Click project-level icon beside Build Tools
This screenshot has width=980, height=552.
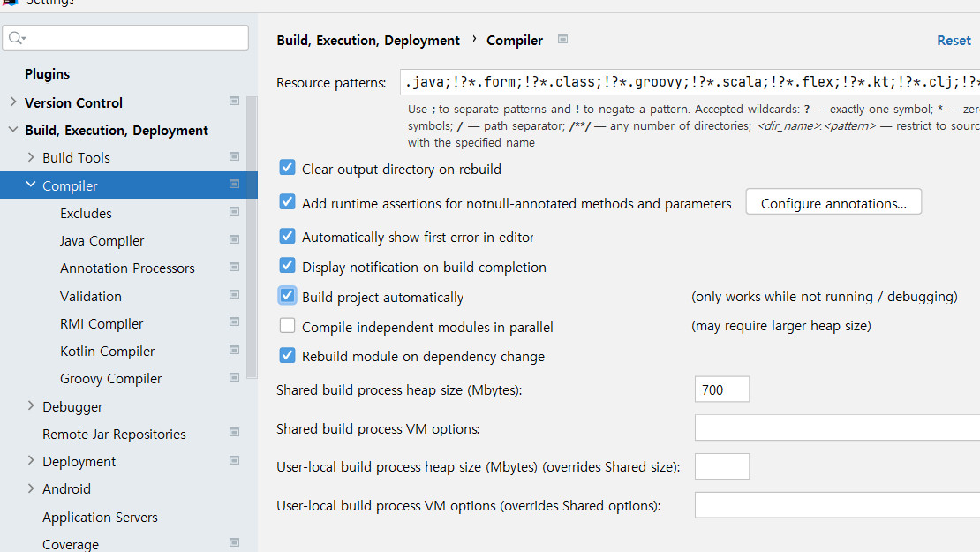(x=234, y=156)
